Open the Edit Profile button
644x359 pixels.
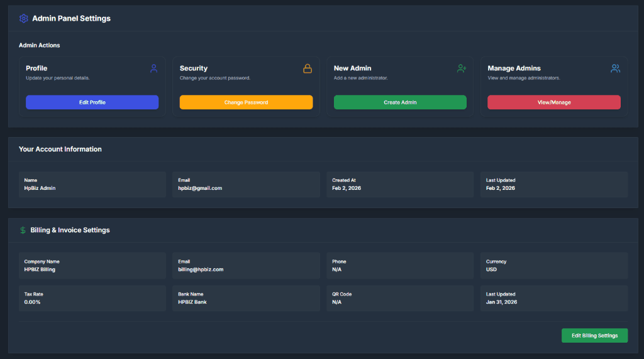click(x=92, y=102)
